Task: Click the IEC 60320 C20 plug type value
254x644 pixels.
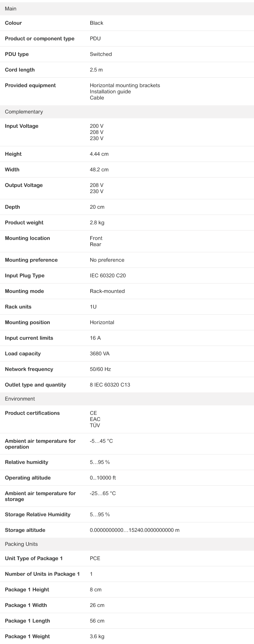Action: [x=108, y=276]
